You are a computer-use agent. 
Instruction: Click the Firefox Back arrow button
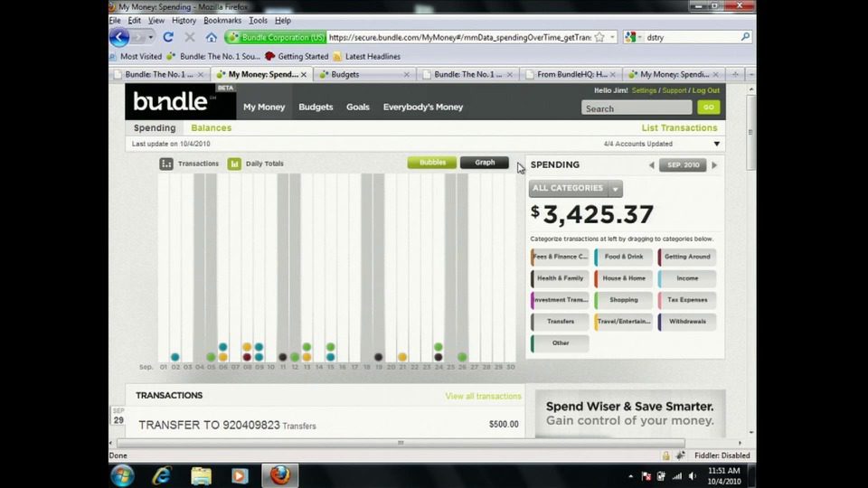(x=119, y=37)
